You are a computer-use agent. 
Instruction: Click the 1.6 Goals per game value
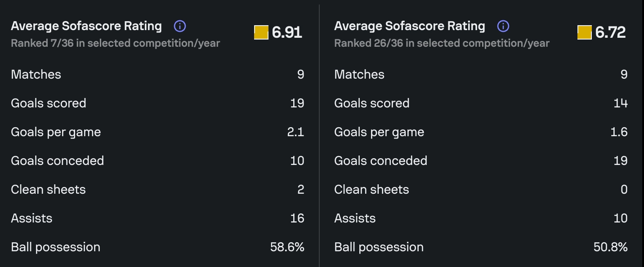click(x=619, y=132)
